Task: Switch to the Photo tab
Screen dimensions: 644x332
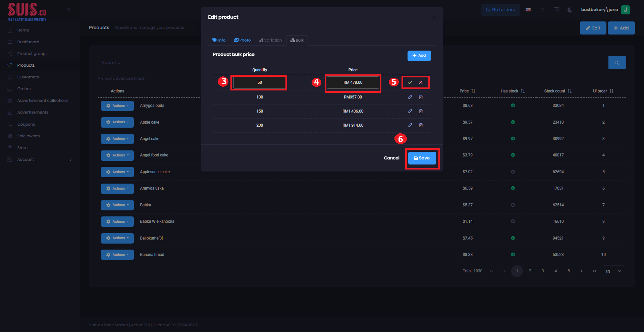Action: [x=243, y=40]
